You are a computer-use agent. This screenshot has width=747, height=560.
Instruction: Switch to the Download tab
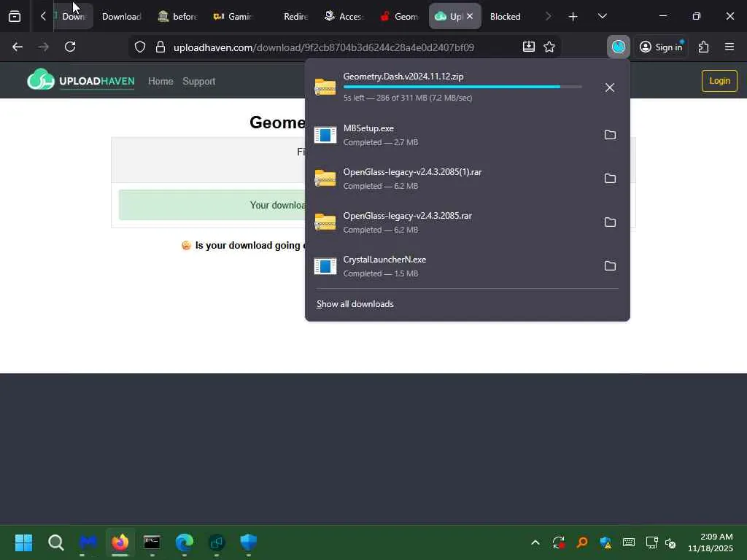click(x=122, y=17)
